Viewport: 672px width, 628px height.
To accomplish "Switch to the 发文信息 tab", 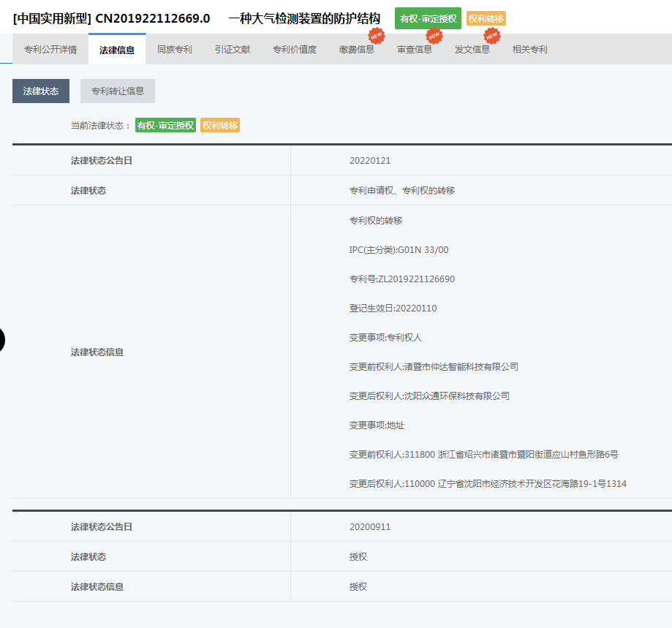I will coord(472,50).
